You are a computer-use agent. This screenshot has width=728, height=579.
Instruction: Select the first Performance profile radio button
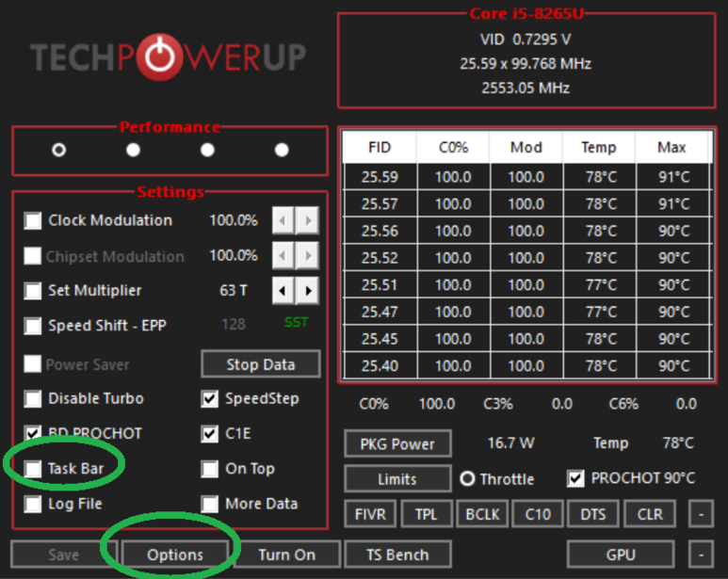[59, 150]
